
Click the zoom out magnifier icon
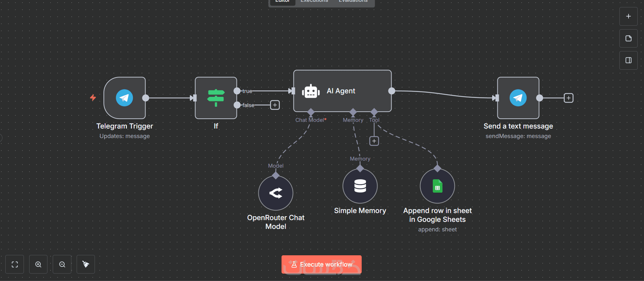pyautogui.click(x=62, y=264)
